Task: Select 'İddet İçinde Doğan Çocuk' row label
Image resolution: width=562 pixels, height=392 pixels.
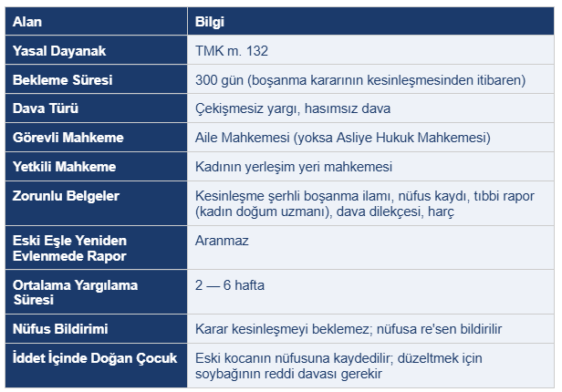Action: (x=95, y=357)
